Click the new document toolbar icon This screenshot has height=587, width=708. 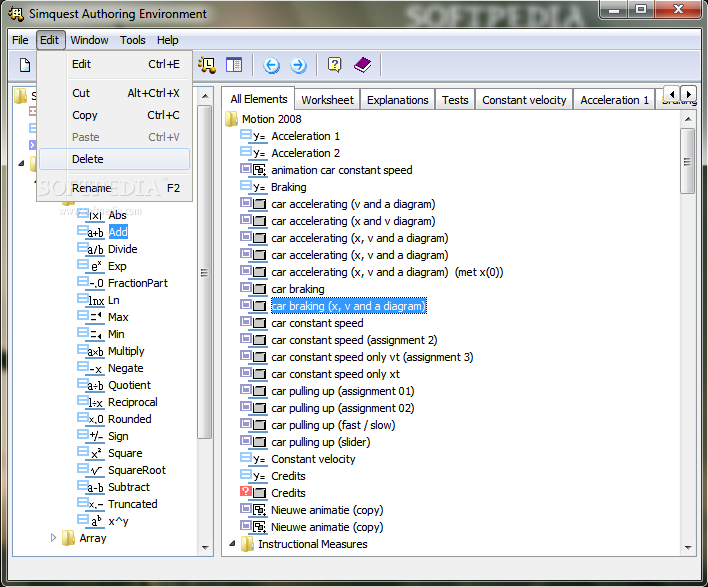click(25, 65)
